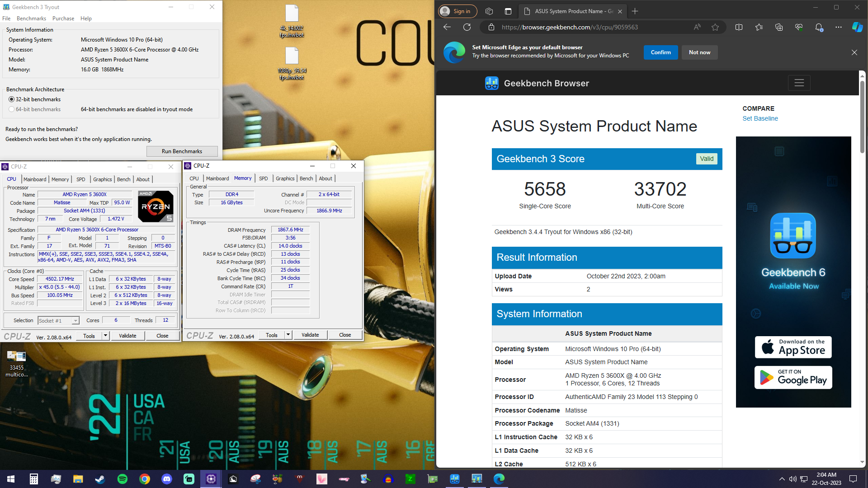Open volume control in system tray
Image resolution: width=868 pixels, height=488 pixels.
pos(793,479)
